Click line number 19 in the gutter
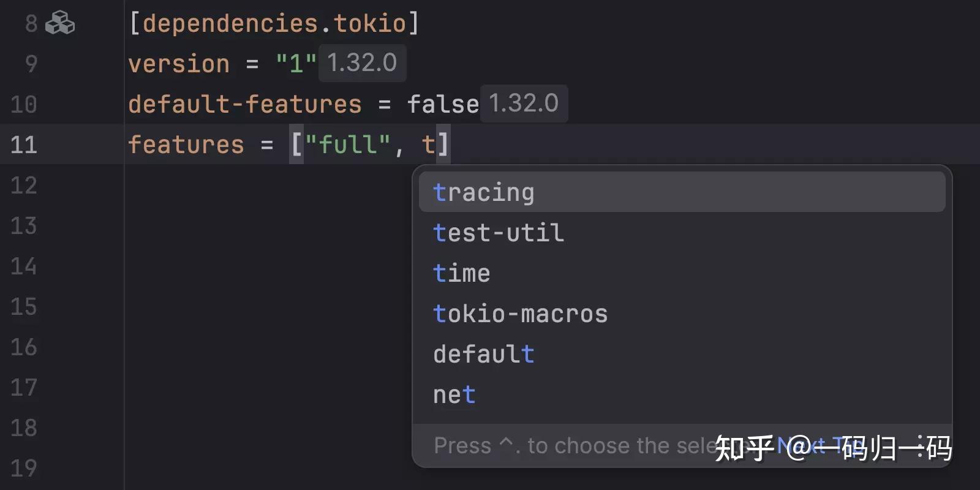 click(x=24, y=468)
